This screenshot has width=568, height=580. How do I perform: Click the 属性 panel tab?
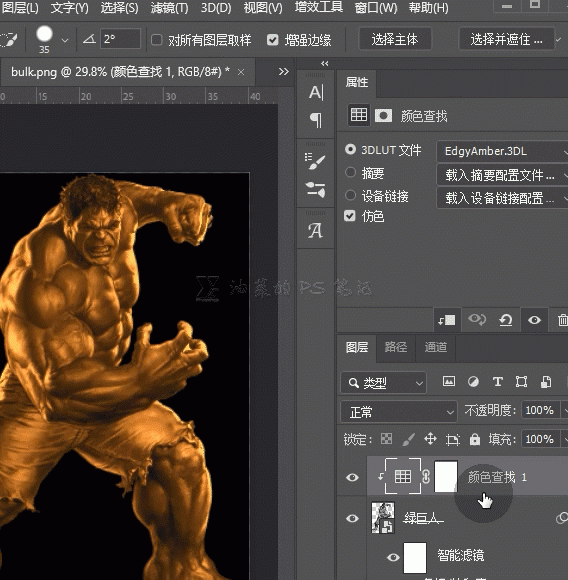[357, 82]
